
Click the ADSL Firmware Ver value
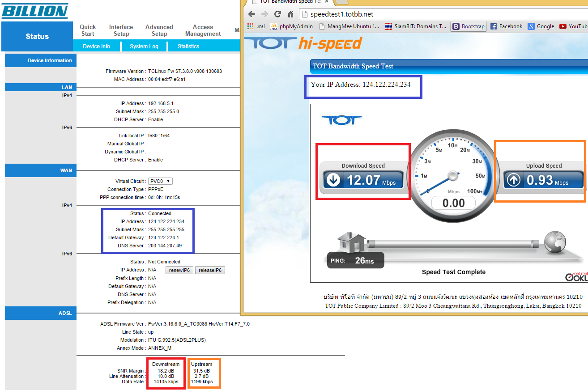point(199,324)
